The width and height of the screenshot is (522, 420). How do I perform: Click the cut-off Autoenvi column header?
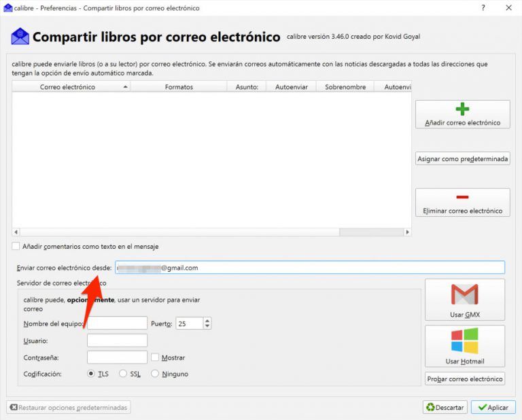[393, 86]
